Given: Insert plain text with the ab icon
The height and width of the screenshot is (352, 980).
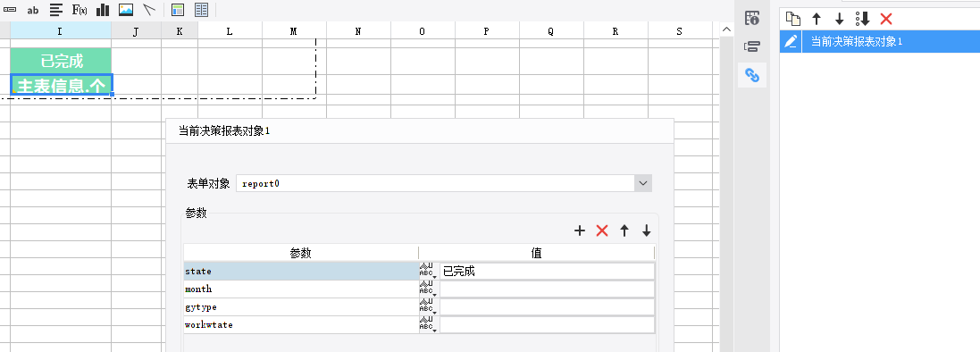Looking at the screenshot, I should pos(33,10).
